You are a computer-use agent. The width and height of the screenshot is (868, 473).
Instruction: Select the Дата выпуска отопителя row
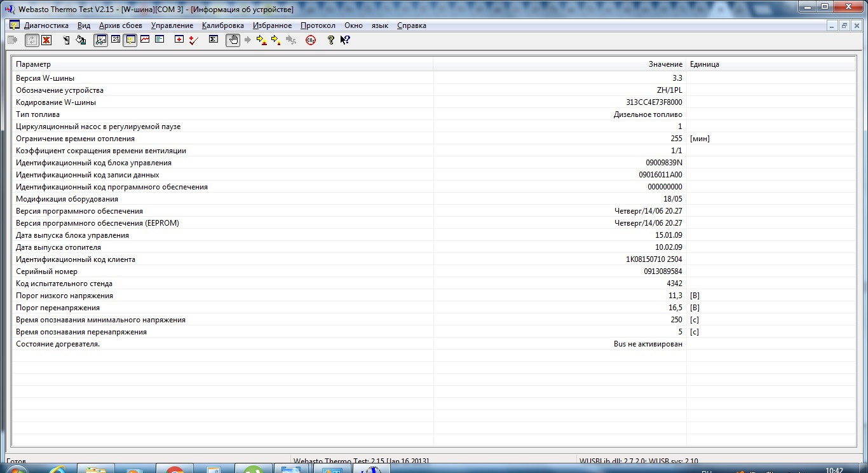click(x=434, y=247)
